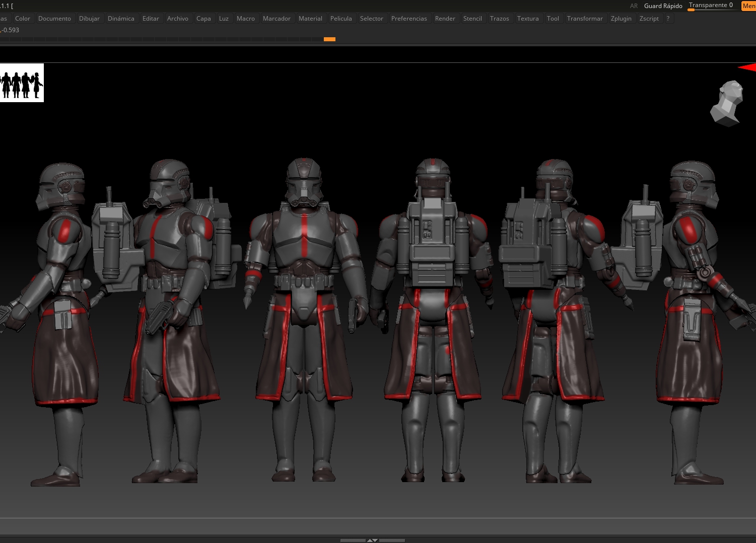This screenshot has width=756, height=543.
Task: Toggle the orange Menus button
Action: (748, 6)
